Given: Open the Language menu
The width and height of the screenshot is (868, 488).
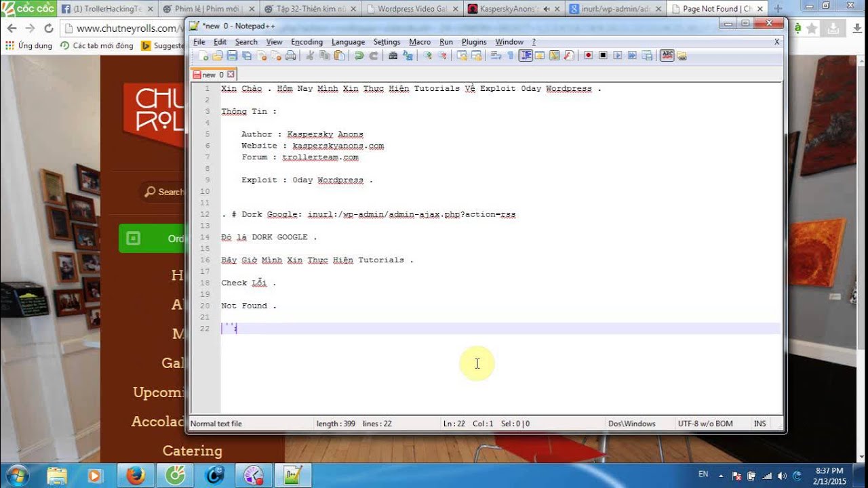Looking at the screenshot, I should point(348,42).
